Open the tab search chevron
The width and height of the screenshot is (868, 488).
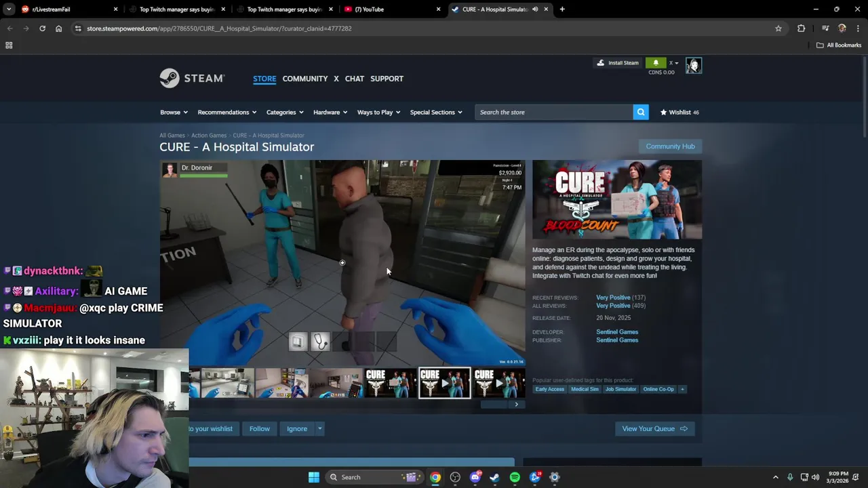(x=8, y=9)
